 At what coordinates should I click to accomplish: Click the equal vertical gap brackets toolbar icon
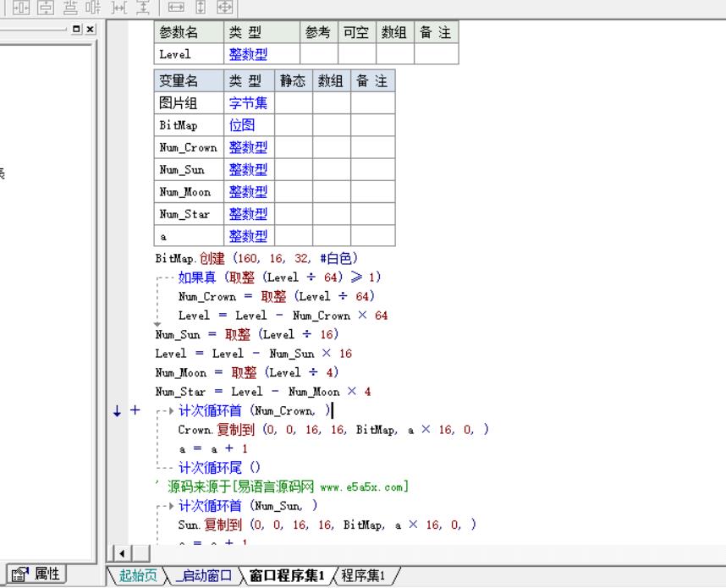tap(143, 7)
